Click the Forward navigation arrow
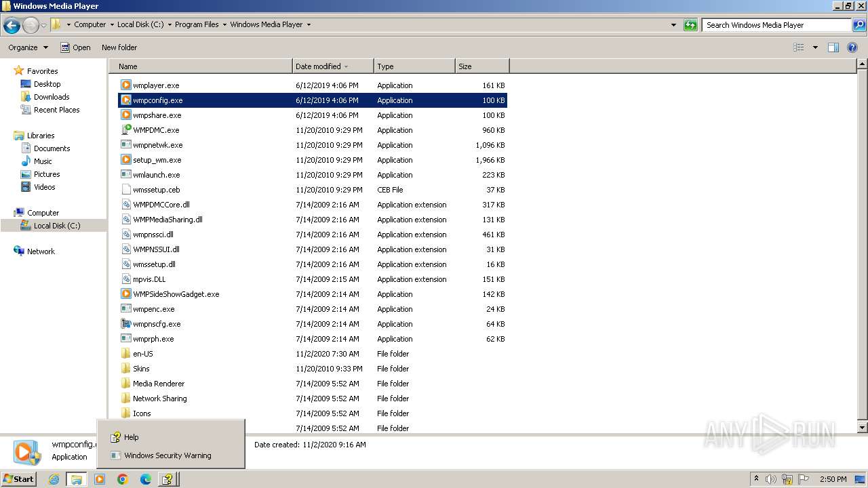Screen dimensions: 868x488 (31, 25)
